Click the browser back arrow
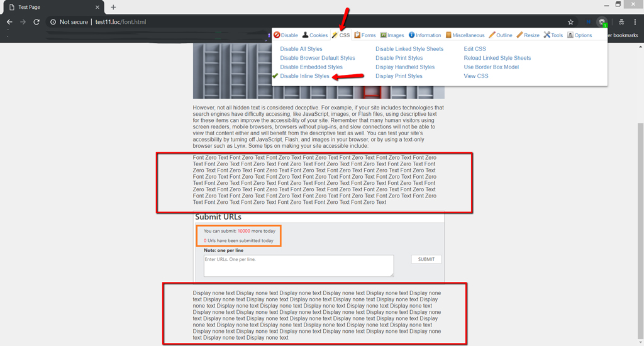This screenshot has width=644, height=346. click(9, 22)
